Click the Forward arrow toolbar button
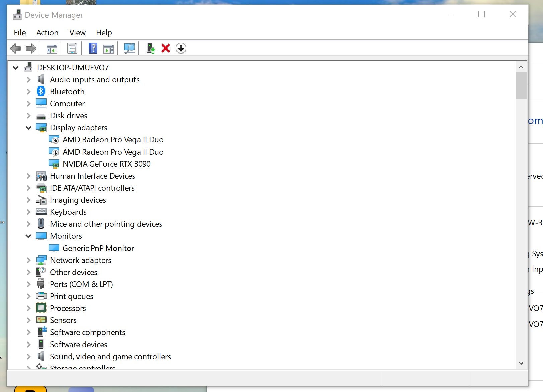Viewport: 543px width, 392px height. click(x=31, y=48)
